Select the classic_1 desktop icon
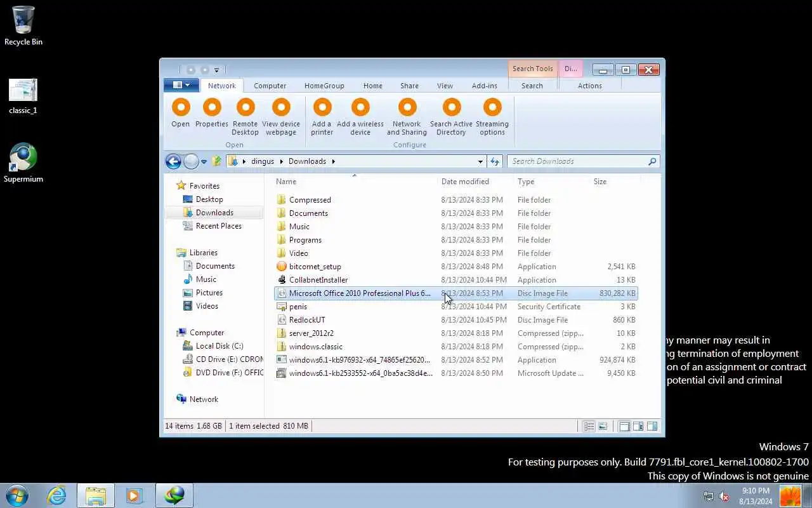 (23, 96)
